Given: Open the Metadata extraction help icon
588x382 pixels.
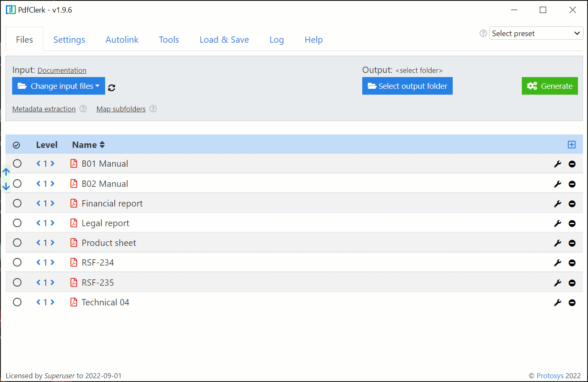Looking at the screenshot, I should coord(83,108).
